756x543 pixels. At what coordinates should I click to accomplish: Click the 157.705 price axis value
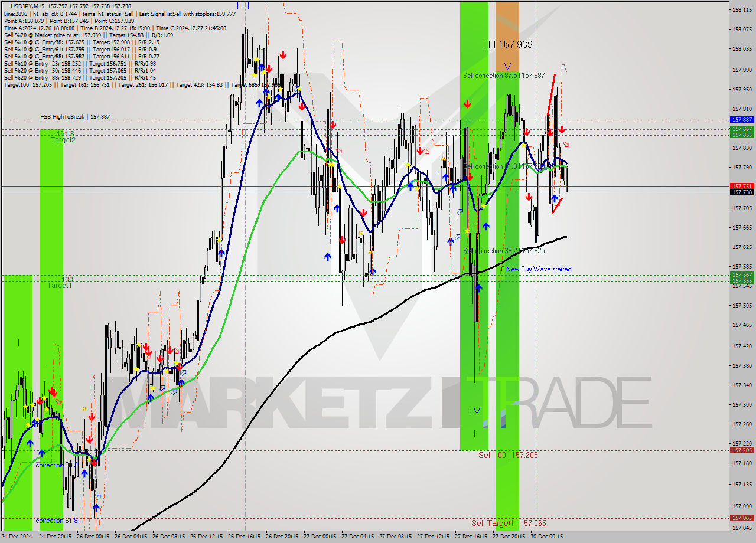coord(742,208)
